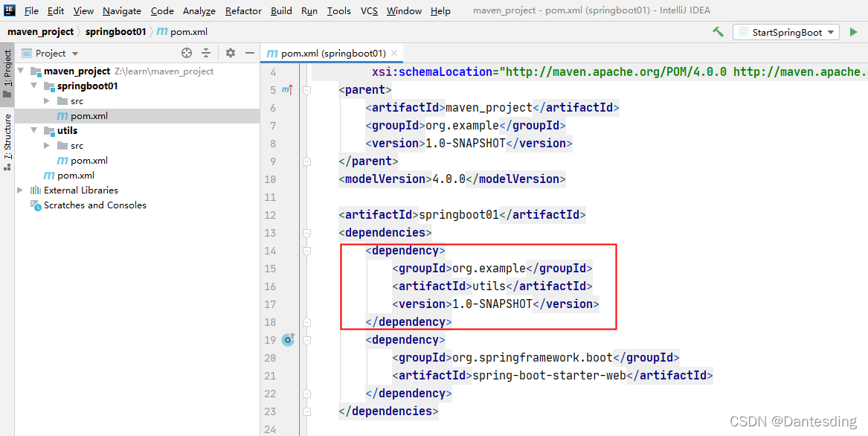Screen dimensions: 868x436
Task: Select the root pom.xml under maven_project
Action: [69, 175]
